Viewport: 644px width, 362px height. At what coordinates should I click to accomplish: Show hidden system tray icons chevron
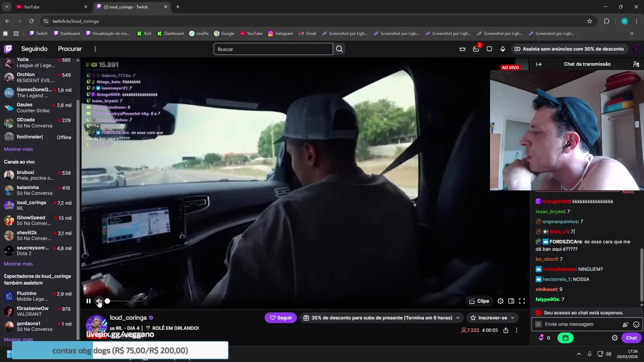click(579, 354)
